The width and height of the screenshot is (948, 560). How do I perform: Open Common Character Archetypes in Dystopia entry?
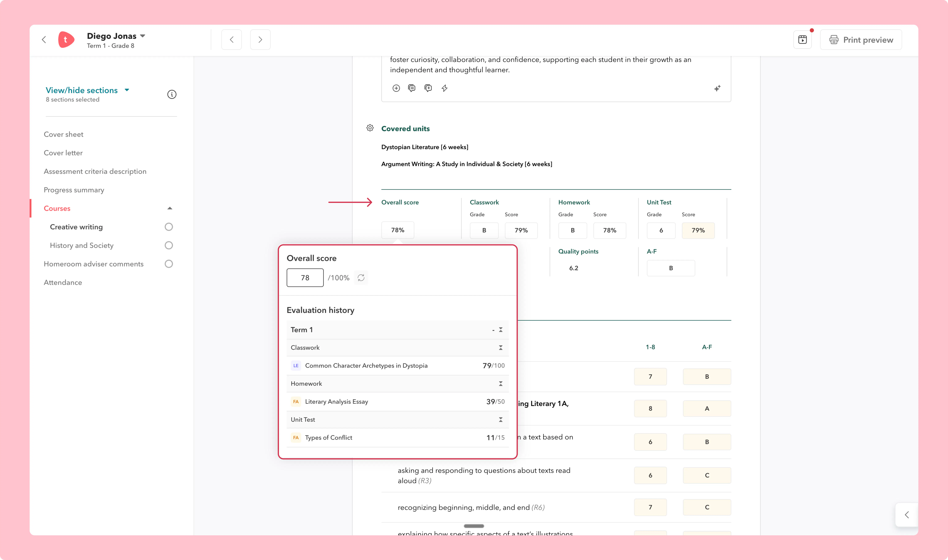pos(398,366)
